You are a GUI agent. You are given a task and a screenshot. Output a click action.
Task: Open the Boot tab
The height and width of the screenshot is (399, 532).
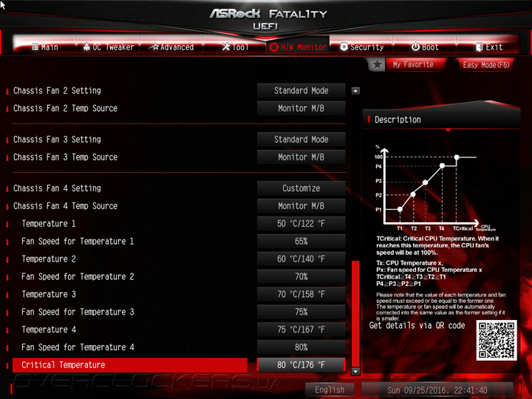coord(425,47)
